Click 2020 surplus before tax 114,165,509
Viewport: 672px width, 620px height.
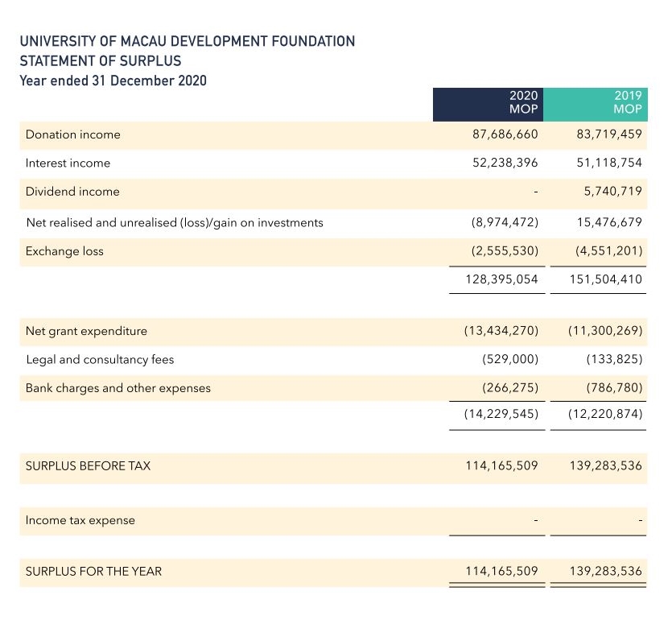[x=501, y=465]
